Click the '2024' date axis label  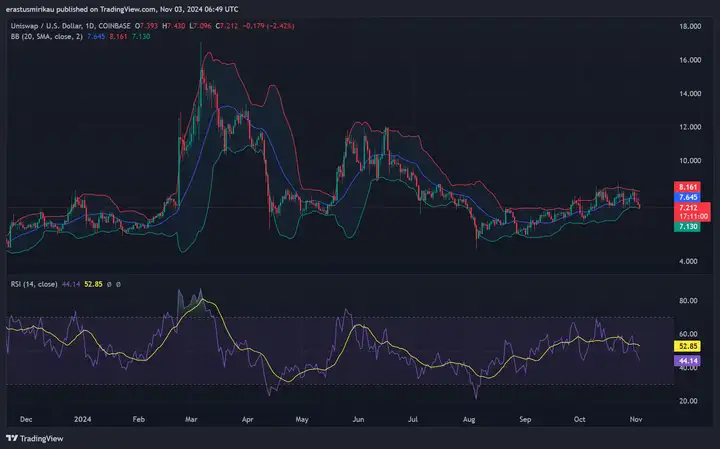click(x=83, y=419)
